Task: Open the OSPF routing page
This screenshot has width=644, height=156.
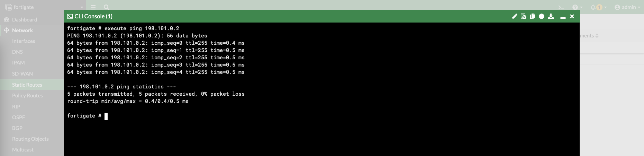Action: [18, 118]
